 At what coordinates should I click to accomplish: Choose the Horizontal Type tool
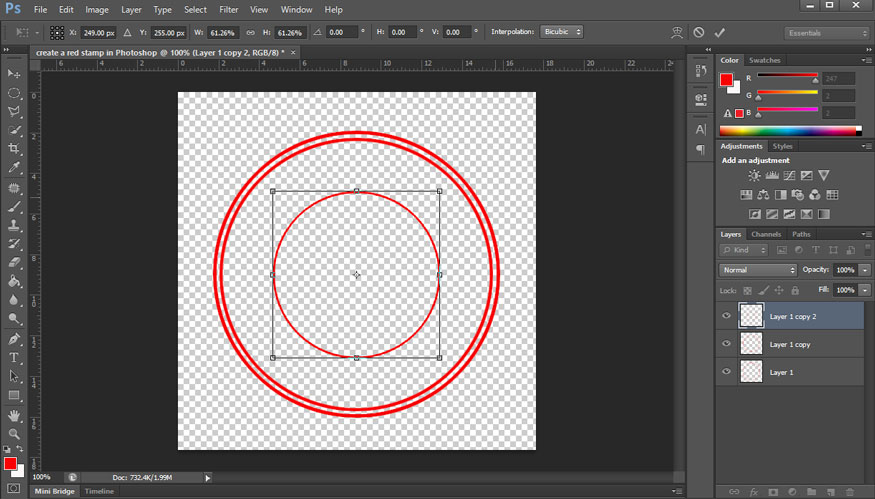(x=14, y=357)
